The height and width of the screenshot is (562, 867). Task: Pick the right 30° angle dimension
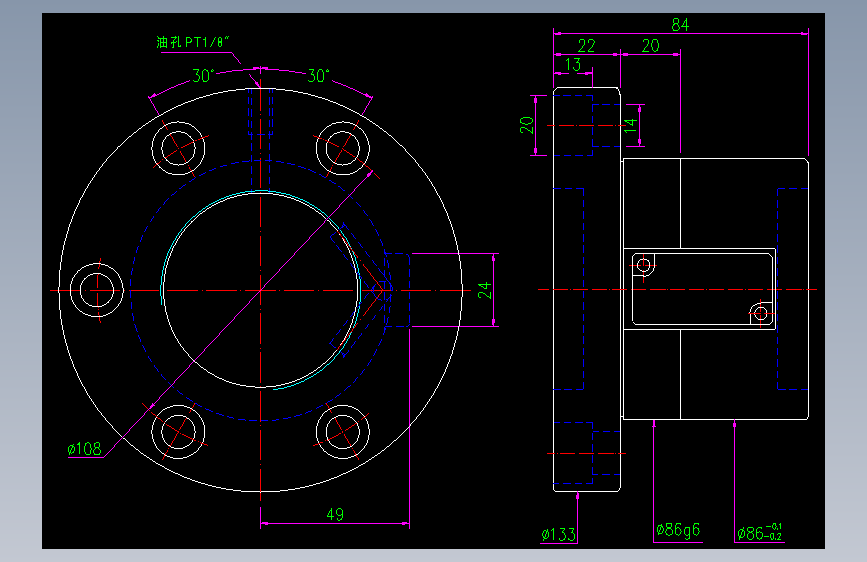pos(318,76)
